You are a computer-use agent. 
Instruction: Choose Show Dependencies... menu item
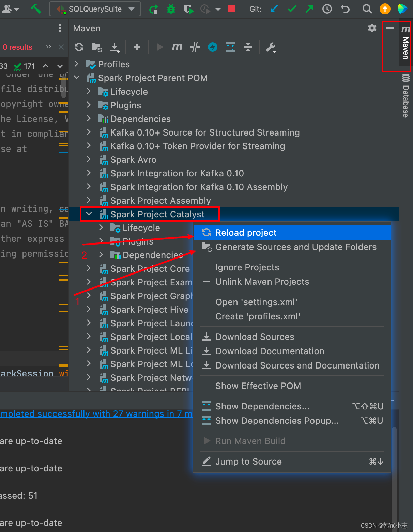[292, 406]
